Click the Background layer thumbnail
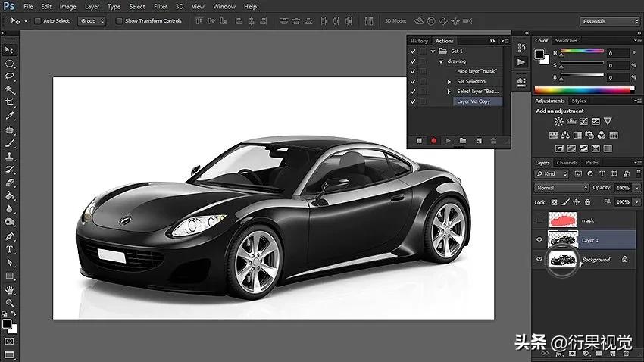The image size is (644, 362). pos(562,260)
